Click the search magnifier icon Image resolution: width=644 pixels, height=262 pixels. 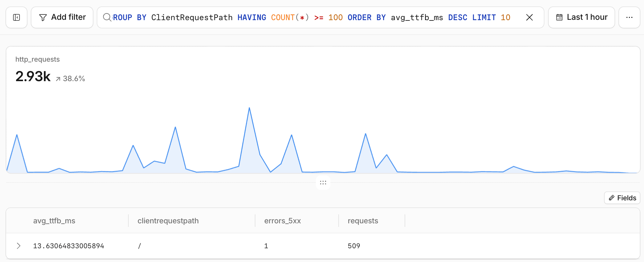107,17
